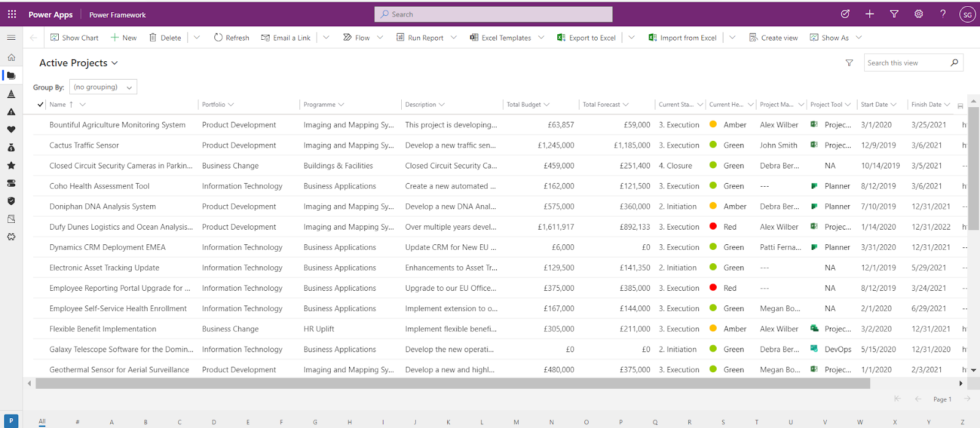The height and width of the screenshot is (428, 980).
Task: Click Excel Templates in command bar
Action: [x=500, y=37]
